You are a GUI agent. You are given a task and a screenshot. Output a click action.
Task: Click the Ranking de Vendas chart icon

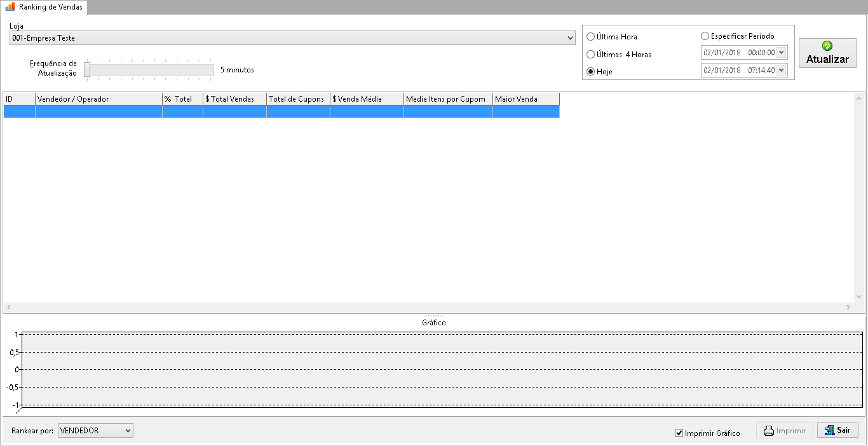coord(10,6)
